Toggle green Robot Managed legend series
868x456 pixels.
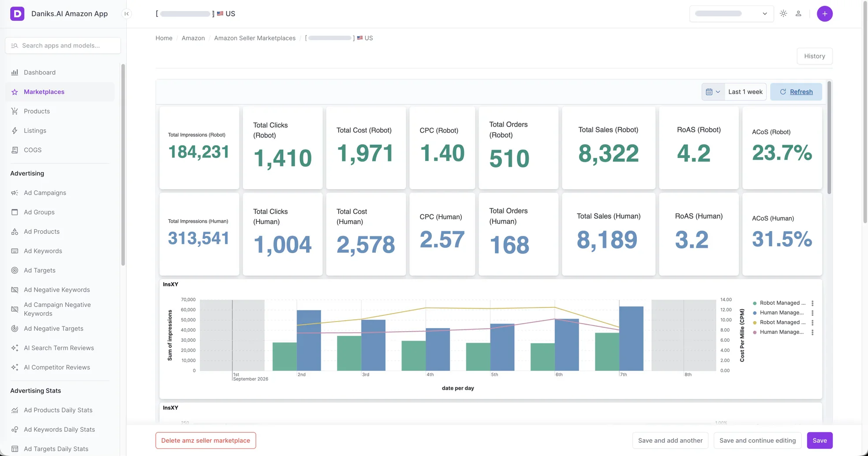tap(779, 303)
